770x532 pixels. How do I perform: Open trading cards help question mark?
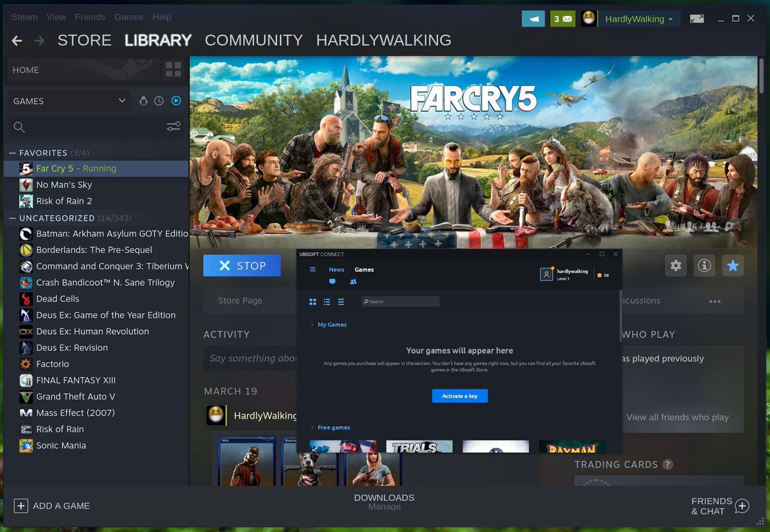[x=668, y=465]
